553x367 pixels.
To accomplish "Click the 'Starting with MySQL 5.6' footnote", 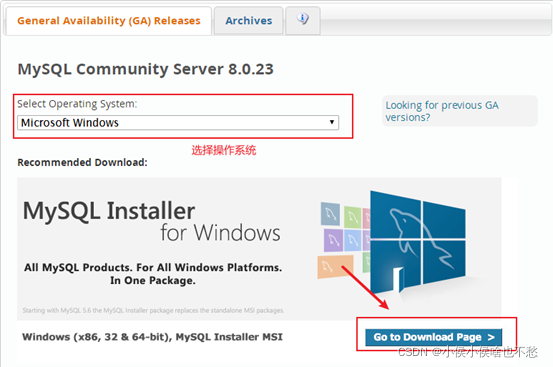I will click(x=153, y=310).
